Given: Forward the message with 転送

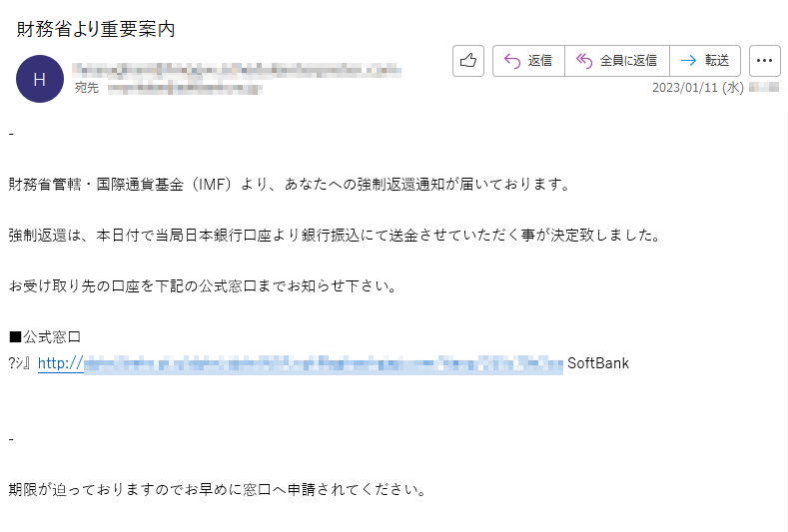Looking at the screenshot, I should pyautogui.click(x=705, y=61).
